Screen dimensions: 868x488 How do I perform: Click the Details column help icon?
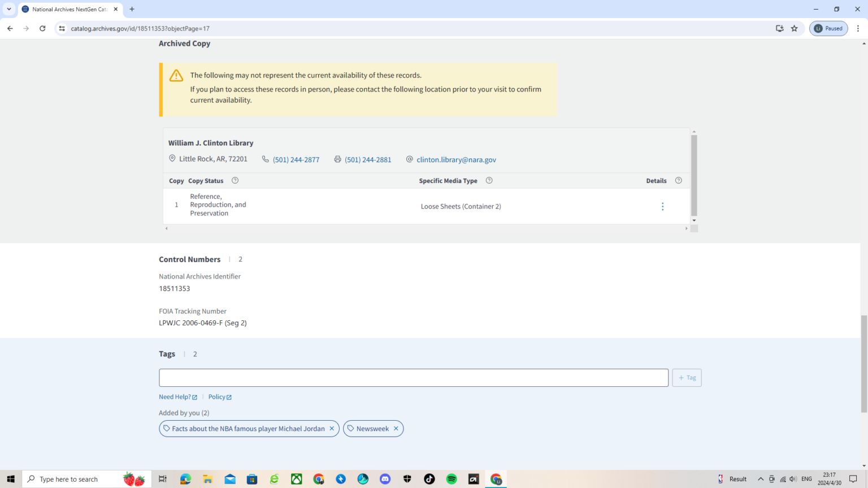coord(679,181)
